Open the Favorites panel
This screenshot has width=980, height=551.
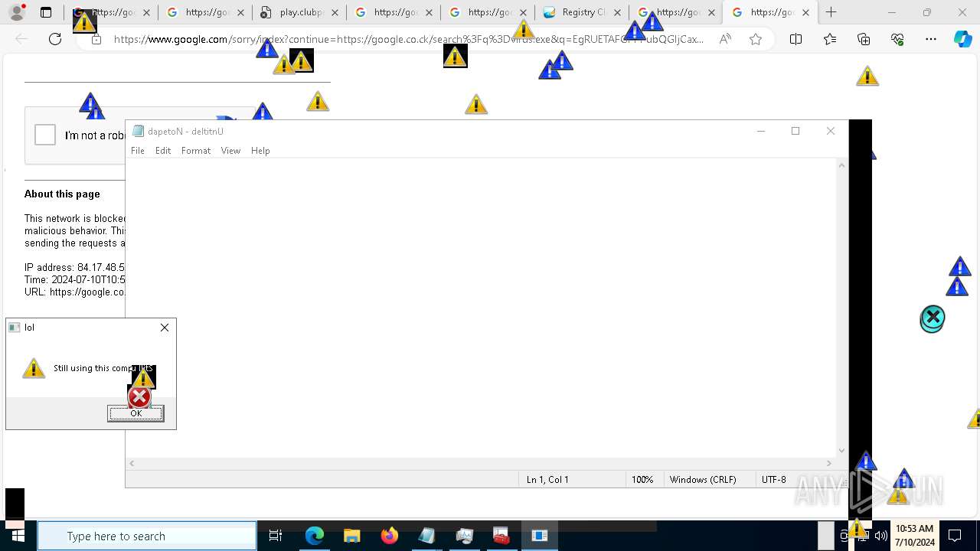pos(830,39)
